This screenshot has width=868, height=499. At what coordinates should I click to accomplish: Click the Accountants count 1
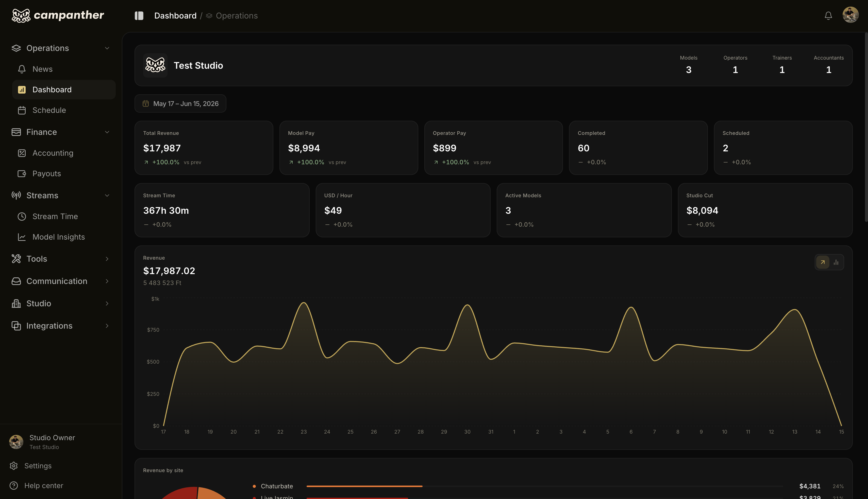829,70
